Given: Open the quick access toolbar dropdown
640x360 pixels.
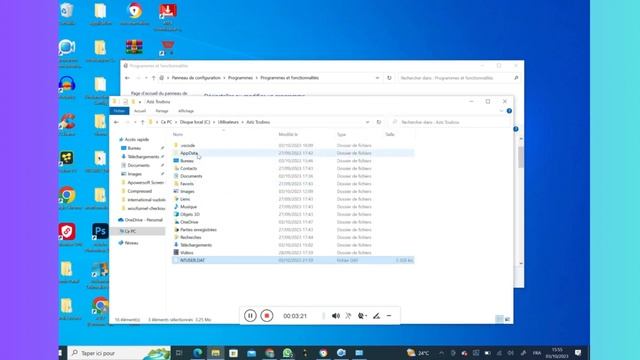Looking at the screenshot, I should [x=140, y=102].
